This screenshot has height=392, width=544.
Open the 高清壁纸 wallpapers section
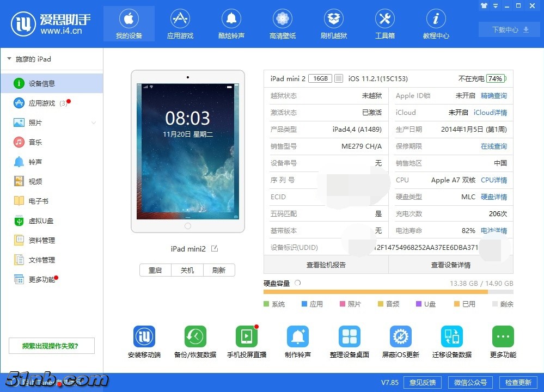[x=282, y=23]
